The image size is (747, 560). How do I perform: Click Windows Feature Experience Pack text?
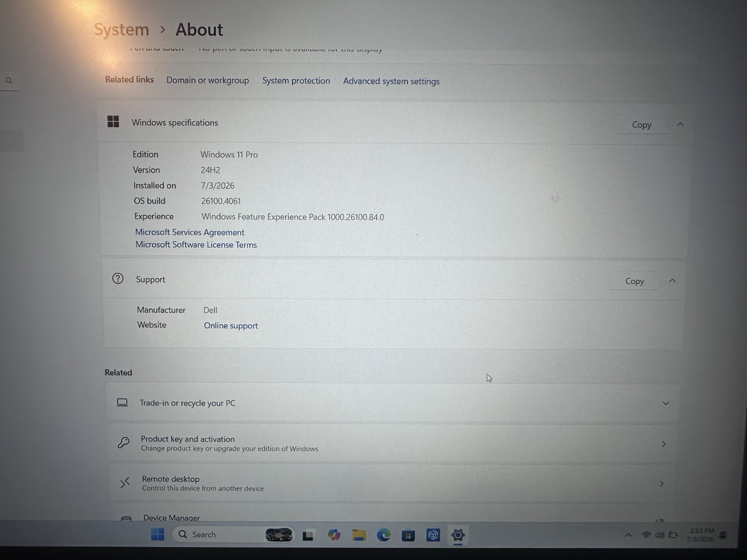(x=293, y=217)
